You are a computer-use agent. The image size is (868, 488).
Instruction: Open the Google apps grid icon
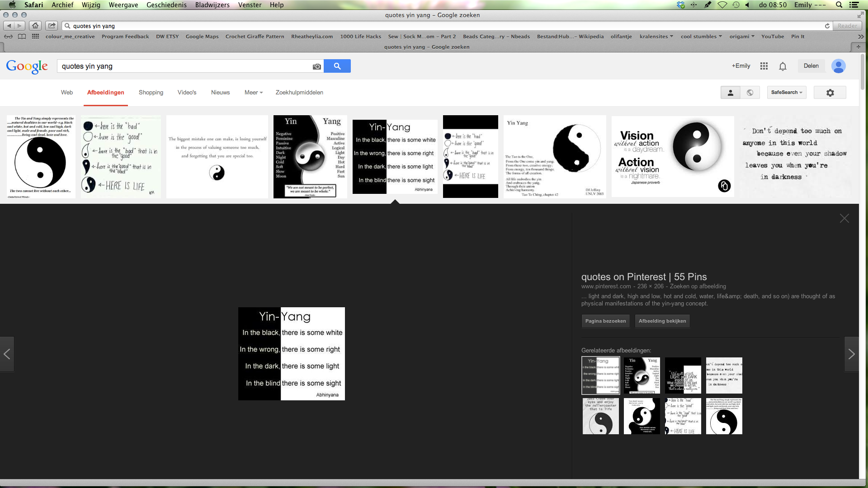764,66
